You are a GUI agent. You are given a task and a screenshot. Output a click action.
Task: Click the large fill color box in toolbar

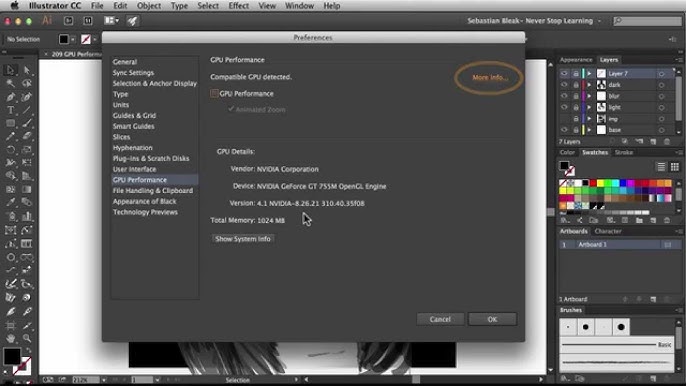tap(12, 356)
